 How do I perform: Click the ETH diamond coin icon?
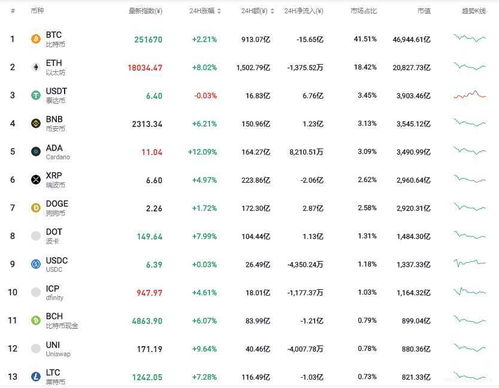[36, 67]
